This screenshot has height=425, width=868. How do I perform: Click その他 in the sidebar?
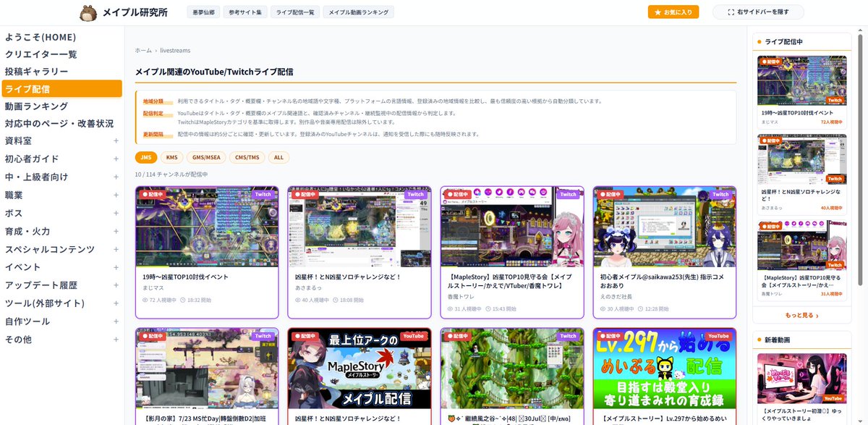pos(18,340)
